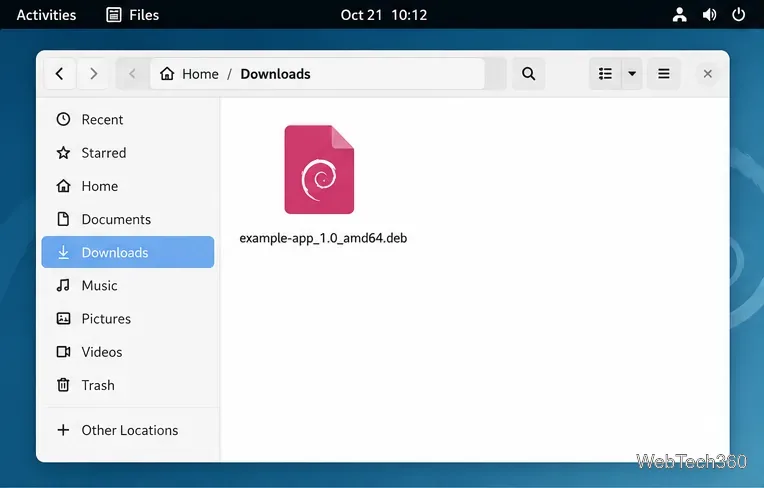
Task: Open Recent in the sidebar
Action: tap(128, 120)
